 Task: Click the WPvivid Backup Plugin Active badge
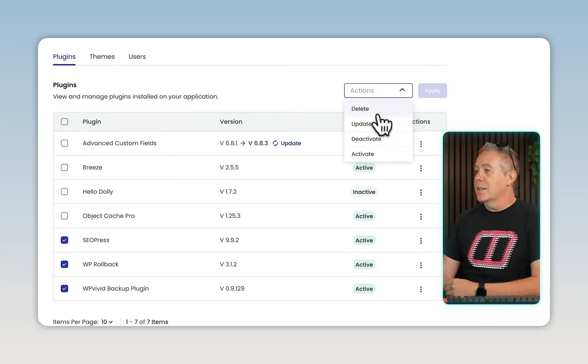click(x=364, y=289)
